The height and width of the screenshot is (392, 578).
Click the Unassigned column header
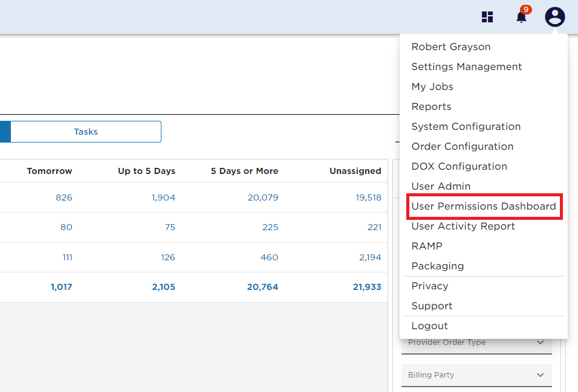(356, 171)
